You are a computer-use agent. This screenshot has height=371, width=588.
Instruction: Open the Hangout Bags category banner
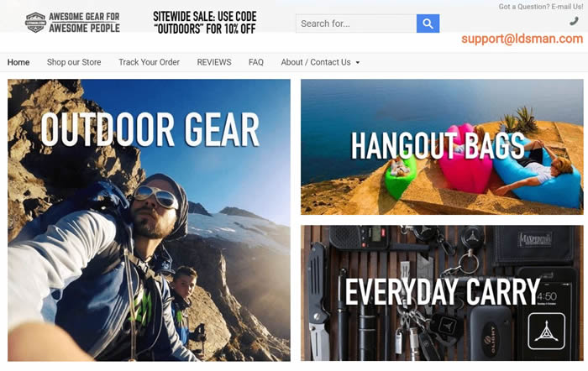(x=442, y=147)
